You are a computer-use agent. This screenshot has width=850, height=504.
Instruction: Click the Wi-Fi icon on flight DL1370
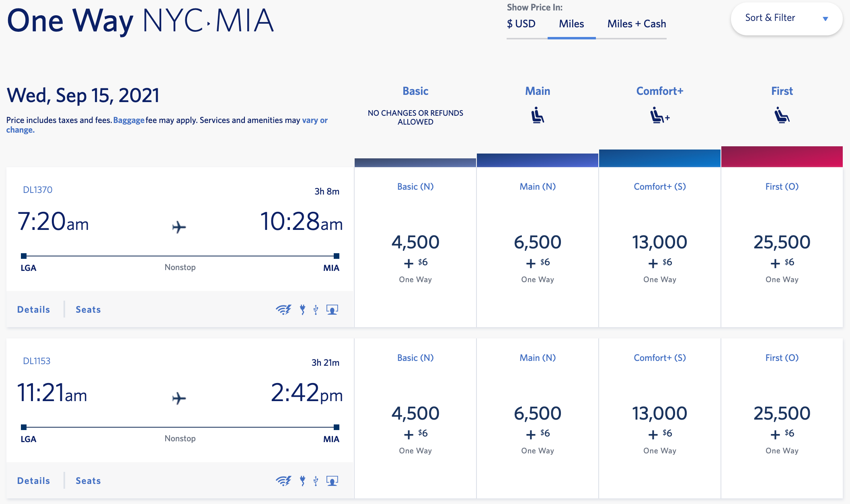[x=283, y=309]
